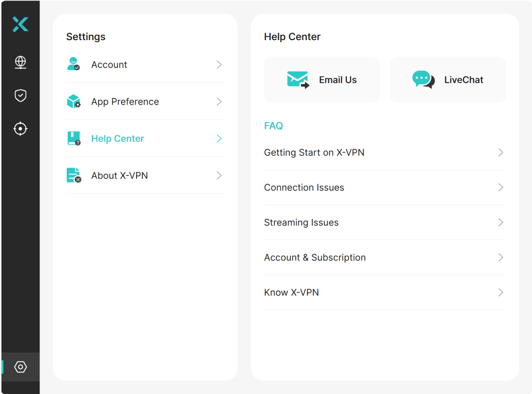Select the Help Center settings item
The height and width of the screenshot is (394, 532).
145,138
